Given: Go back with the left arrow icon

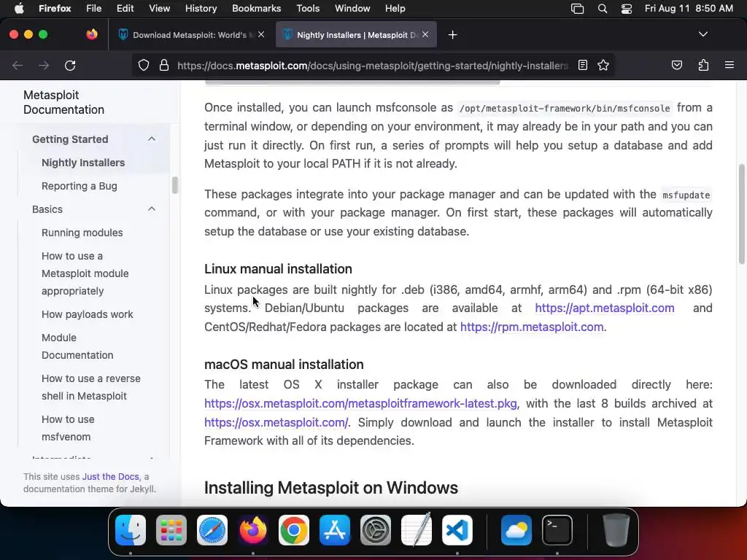Looking at the screenshot, I should click(18, 65).
